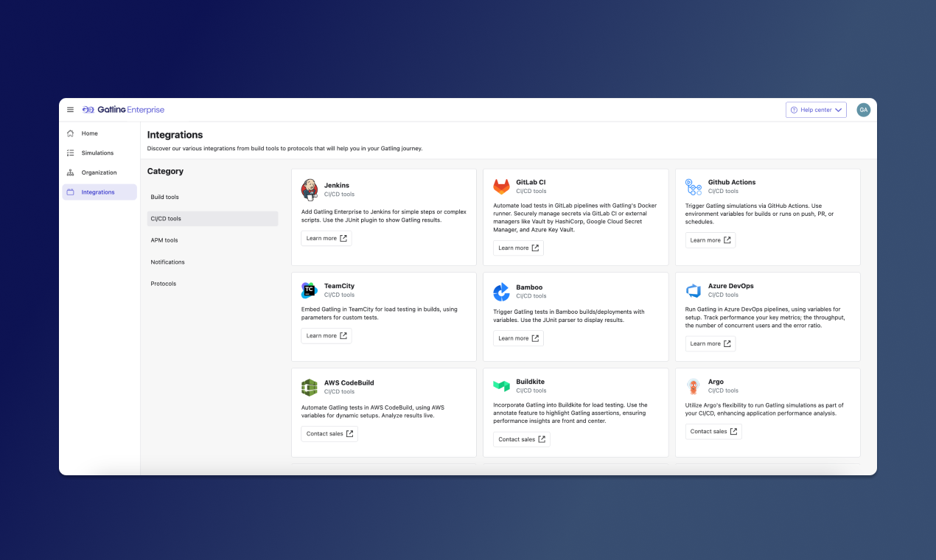
Task: Click the Gatling Enterprise logo
Action: [123, 110]
